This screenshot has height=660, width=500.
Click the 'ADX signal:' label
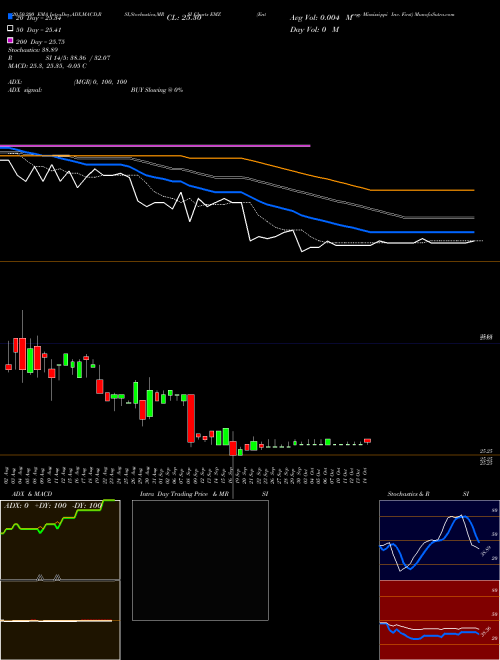pyautogui.click(x=25, y=90)
